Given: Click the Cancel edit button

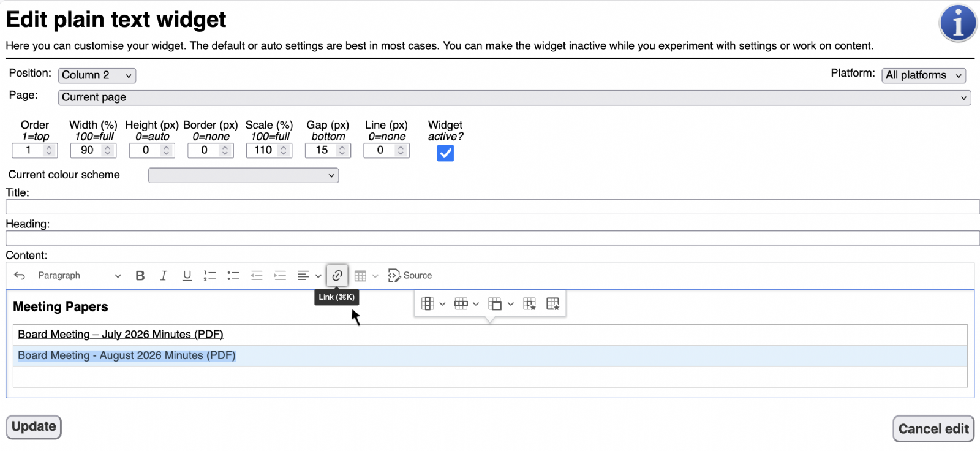Looking at the screenshot, I should tap(933, 429).
